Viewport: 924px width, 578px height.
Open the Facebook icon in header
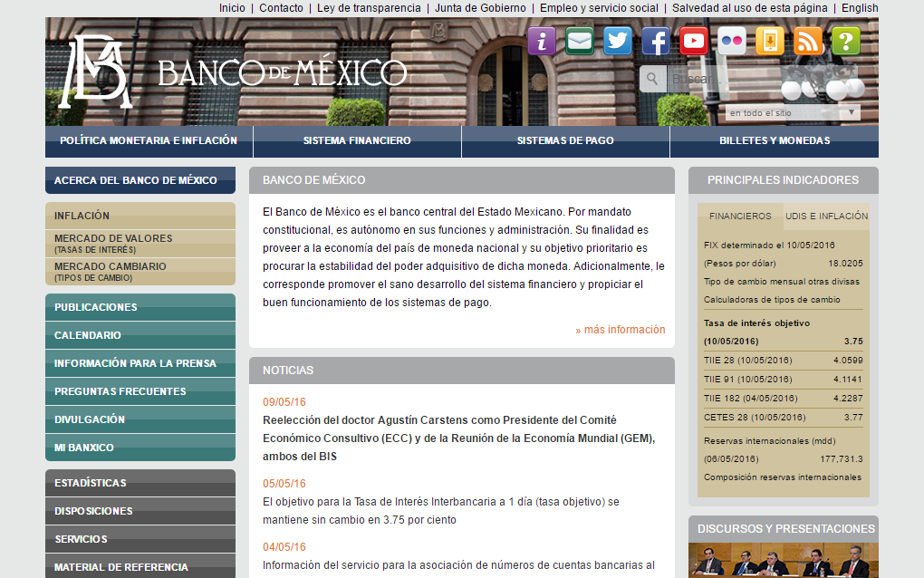tap(656, 42)
